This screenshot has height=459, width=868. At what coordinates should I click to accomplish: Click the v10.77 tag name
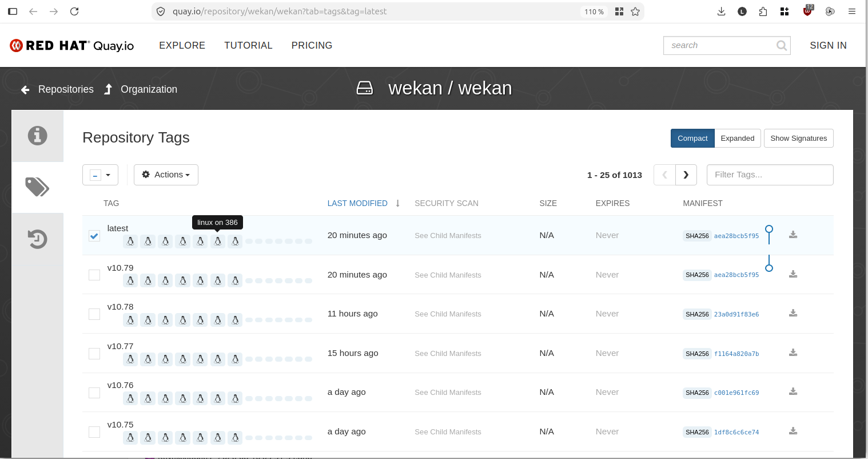click(120, 346)
